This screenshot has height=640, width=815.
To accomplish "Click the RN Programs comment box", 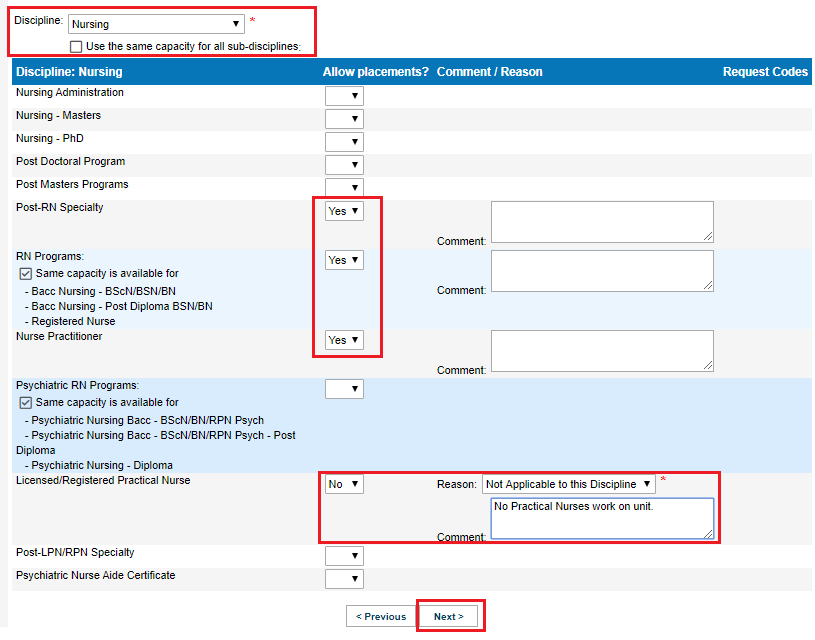I will (602, 271).
